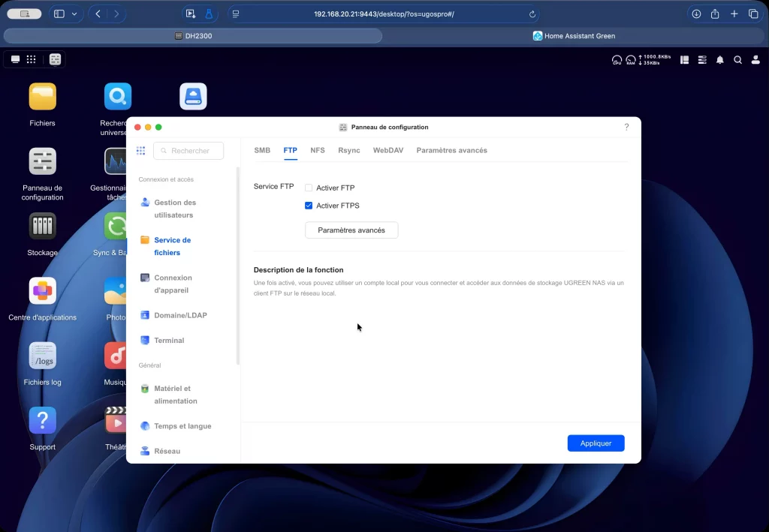Enable the Activer FTP checkbox
The image size is (769, 532).
pos(309,188)
